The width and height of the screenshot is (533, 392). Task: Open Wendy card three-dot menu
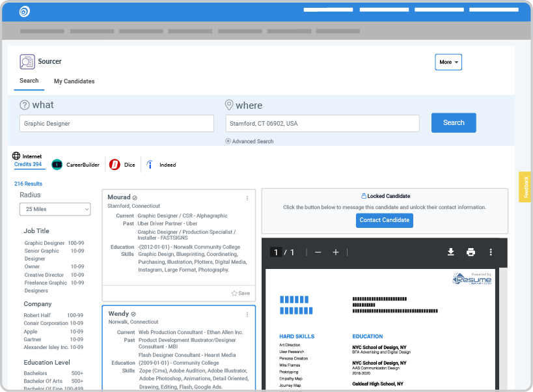click(x=247, y=315)
